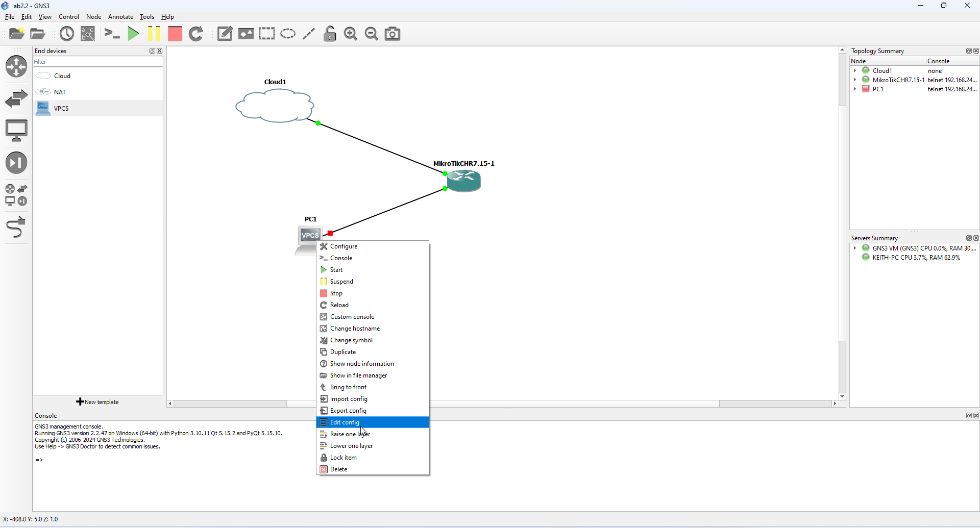The height and width of the screenshot is (528, 980).
Task: Start all nodes with green play icon
Action: coord(133,34)
